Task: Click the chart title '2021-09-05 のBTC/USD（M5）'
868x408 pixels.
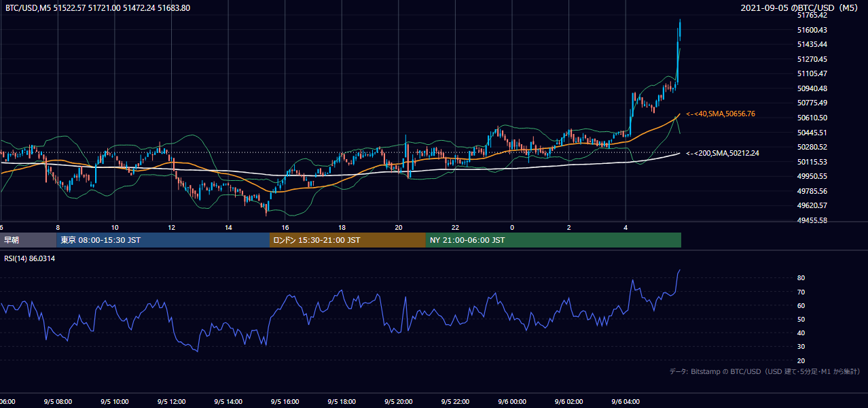Action: point(799,8)
